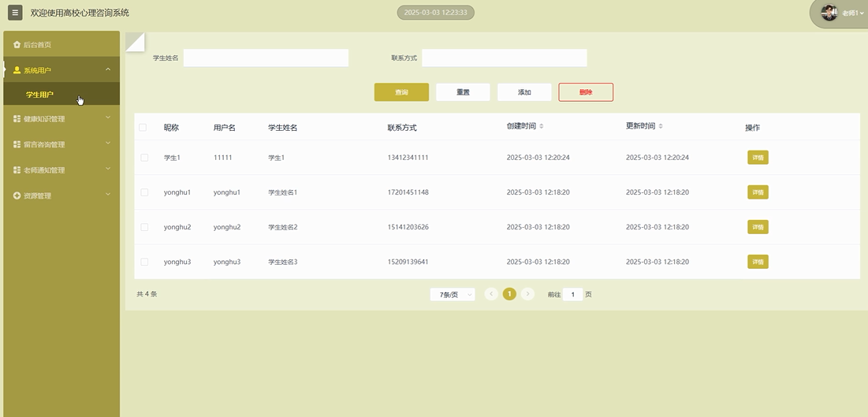Click the hamburger menu icon in header
Viewport: 868px width, 417px height.
[x=15, y=13]
